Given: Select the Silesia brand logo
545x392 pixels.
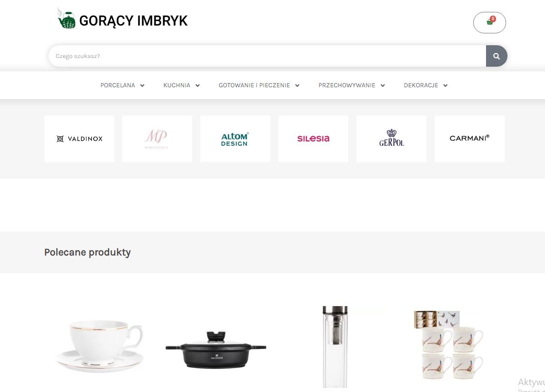Looking at the screenshot, I should (x=313, y=139).
